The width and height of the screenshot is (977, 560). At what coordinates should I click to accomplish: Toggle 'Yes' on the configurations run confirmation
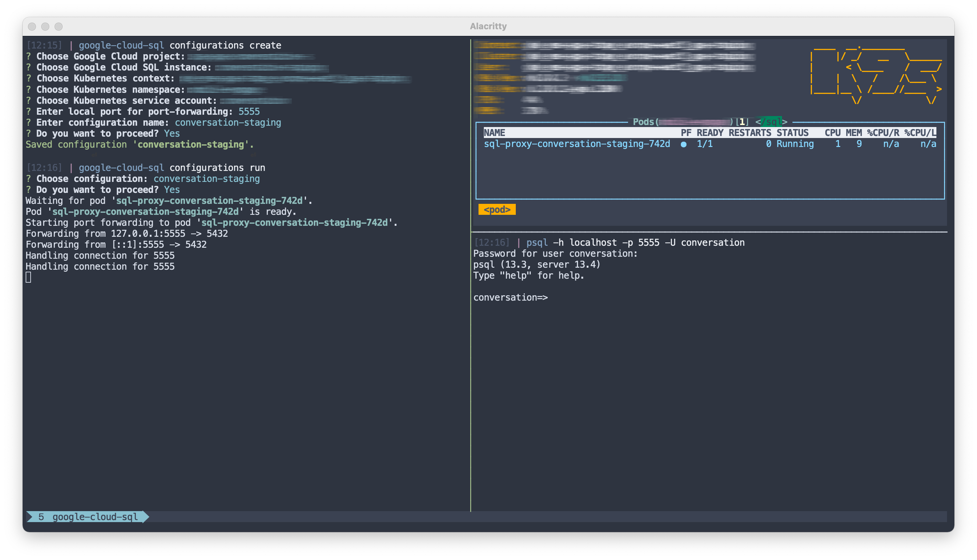pos(172,189)
